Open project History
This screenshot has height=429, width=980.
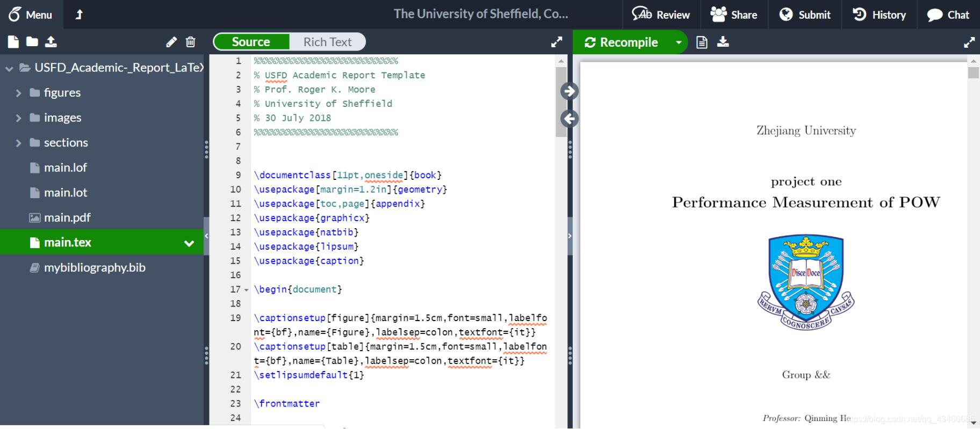879,14
